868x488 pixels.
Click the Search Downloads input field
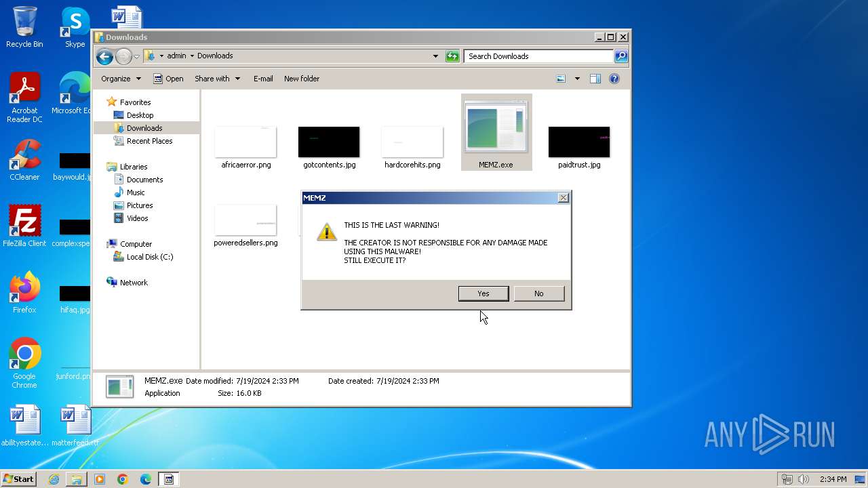(x=539, y=56)
